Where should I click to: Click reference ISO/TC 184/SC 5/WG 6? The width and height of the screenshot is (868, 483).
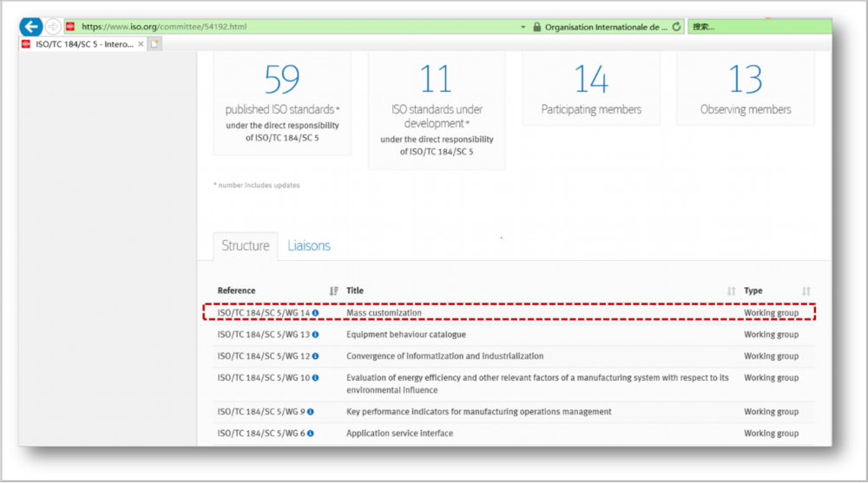261,434
